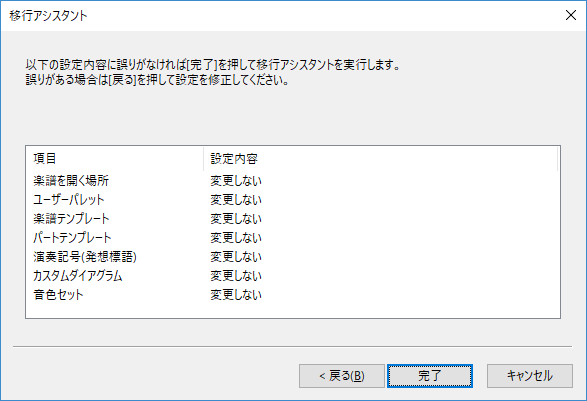Select the 楽譜を開く場所 row
The width and height of the screenshot is (587, 401).
point(293,181)
